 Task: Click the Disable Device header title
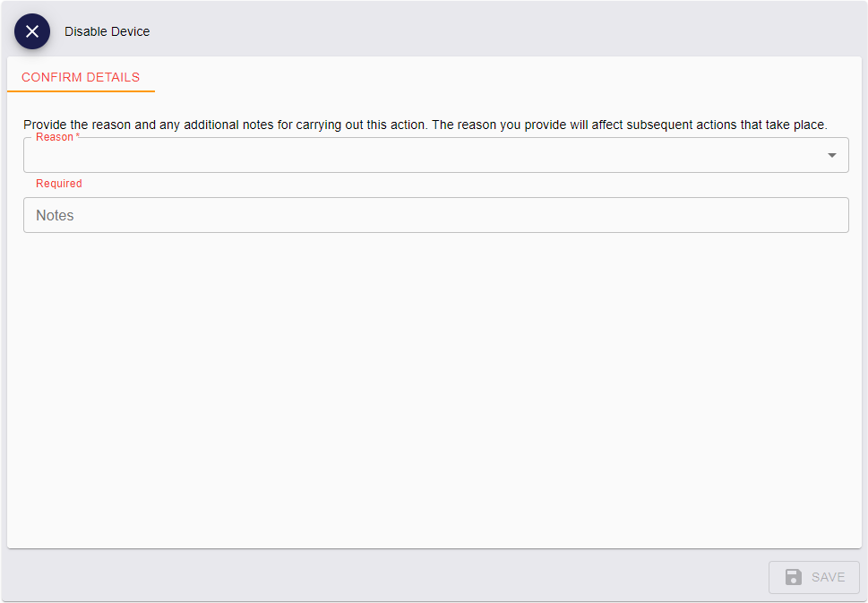[107, 31]
